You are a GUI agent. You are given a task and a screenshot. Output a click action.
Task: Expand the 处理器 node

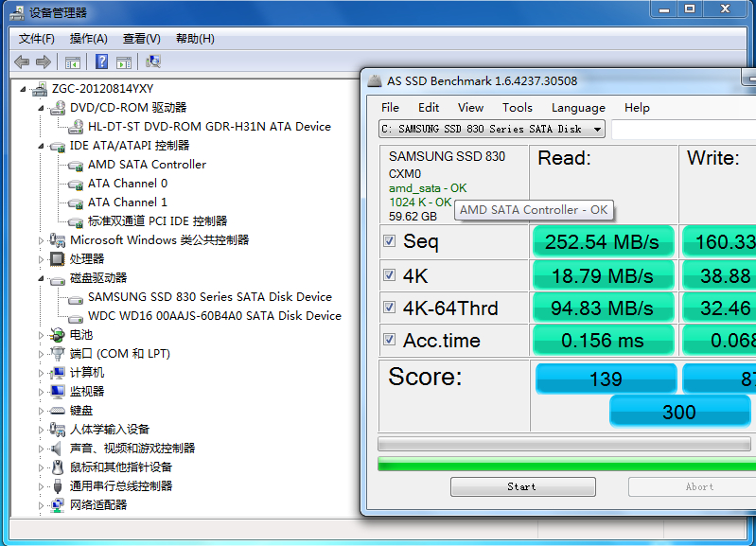(x=41, y=259)
